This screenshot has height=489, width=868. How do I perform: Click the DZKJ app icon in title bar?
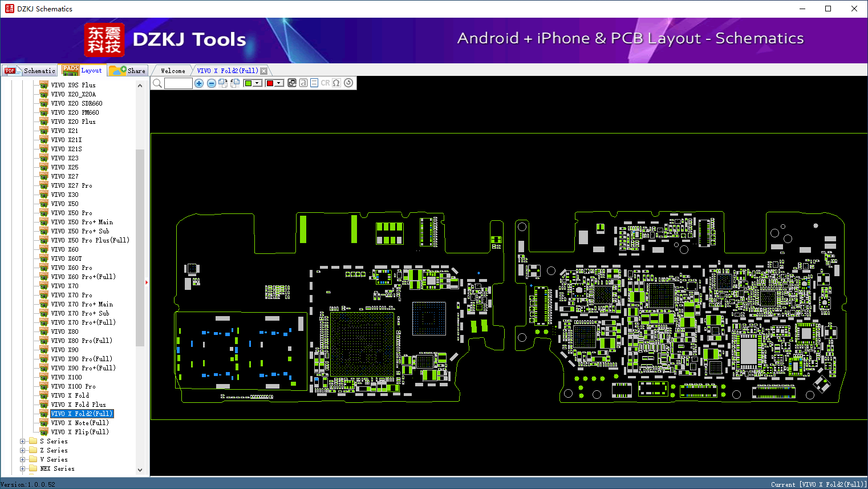tap(9, 9)
